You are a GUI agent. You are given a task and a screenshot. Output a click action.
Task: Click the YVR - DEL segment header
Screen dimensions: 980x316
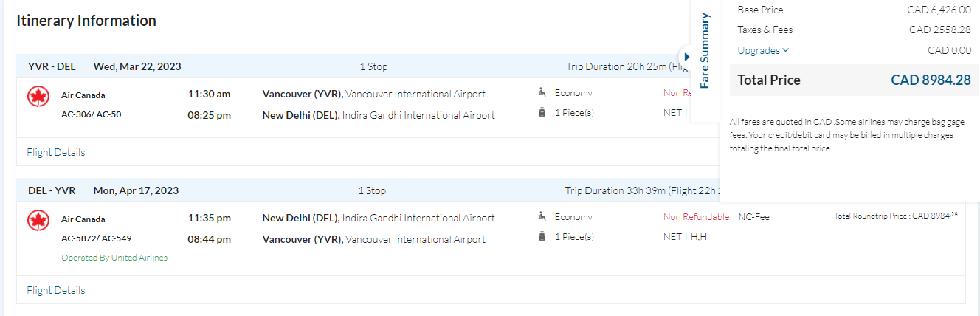tap(52, 66)
